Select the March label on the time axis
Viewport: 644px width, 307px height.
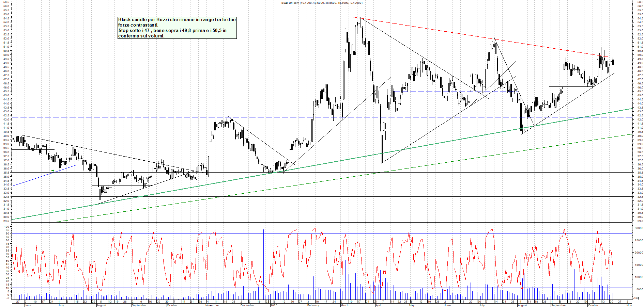click(344, 305)
